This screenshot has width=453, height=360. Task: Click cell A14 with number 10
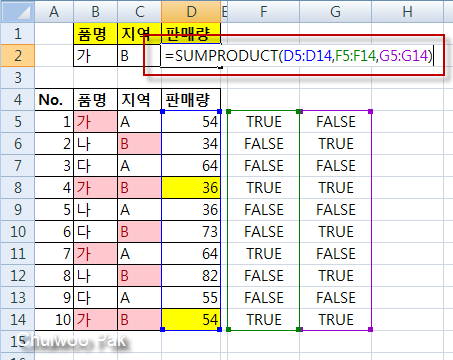pyautogui.click(x=54, y=320)
